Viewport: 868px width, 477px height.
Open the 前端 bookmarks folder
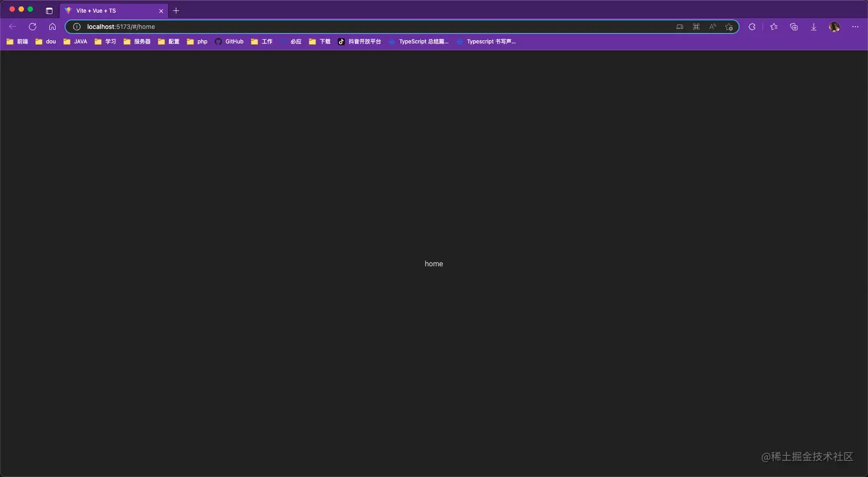coord(17,41)
